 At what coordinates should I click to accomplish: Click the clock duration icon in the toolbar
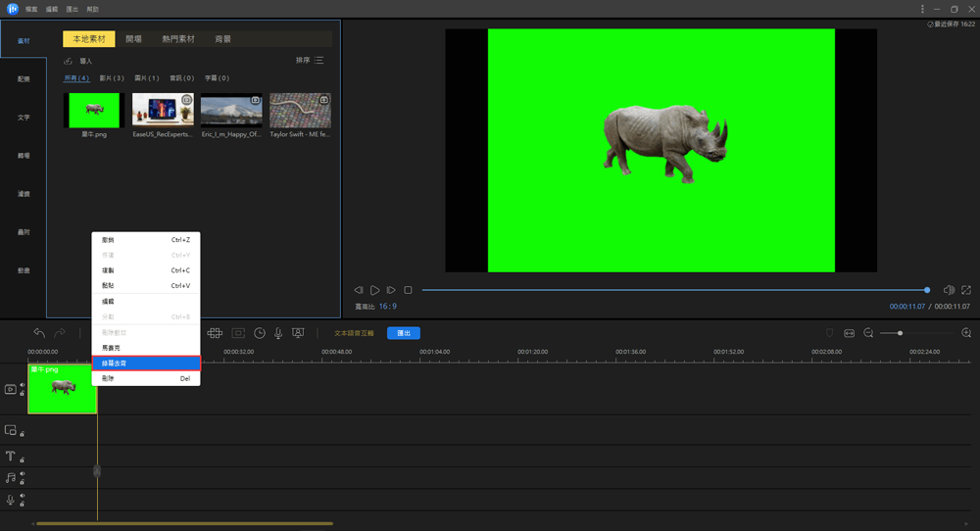point(260,333)
